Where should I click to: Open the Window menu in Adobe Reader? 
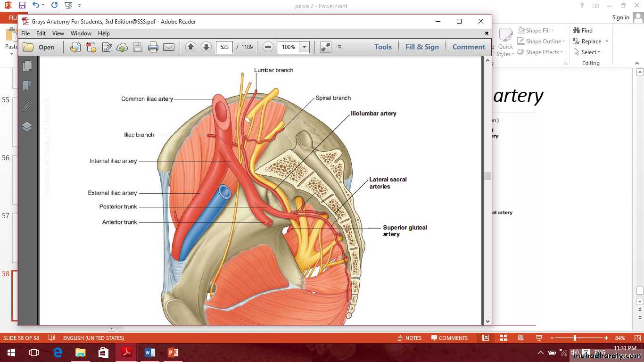coord(81,33)
